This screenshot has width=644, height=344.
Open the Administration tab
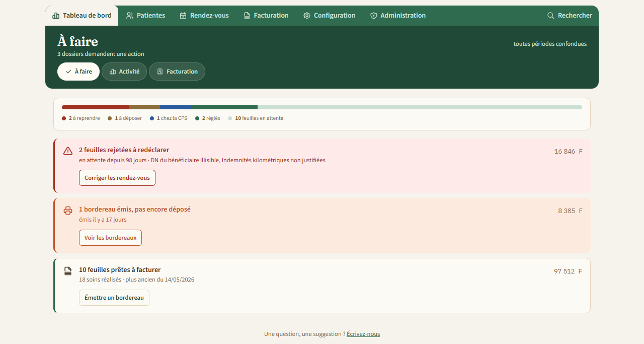[x=397, y=16]
